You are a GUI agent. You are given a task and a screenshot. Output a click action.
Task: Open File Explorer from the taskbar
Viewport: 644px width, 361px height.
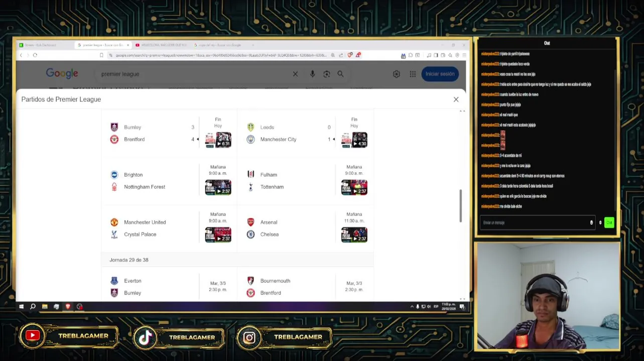click(x=45, y=306)
